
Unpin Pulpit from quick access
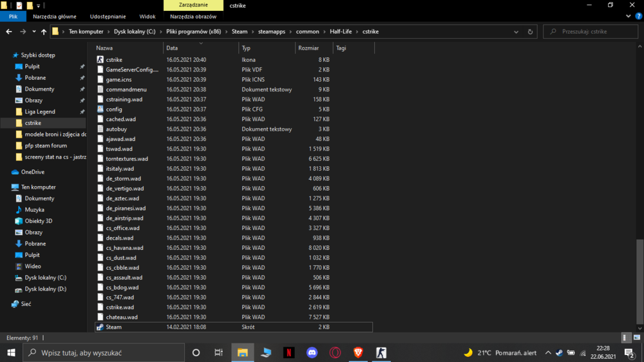pyautogui.click(x=82, y=66)
